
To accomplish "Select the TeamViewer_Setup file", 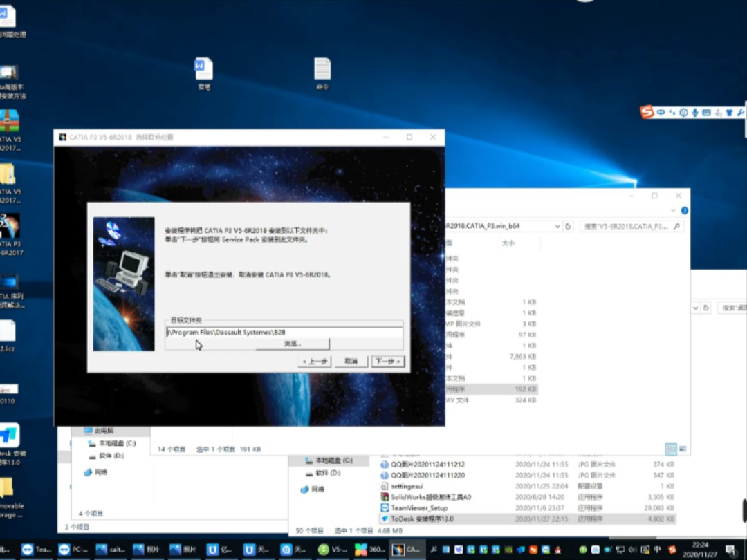I will tap(527, 508).
